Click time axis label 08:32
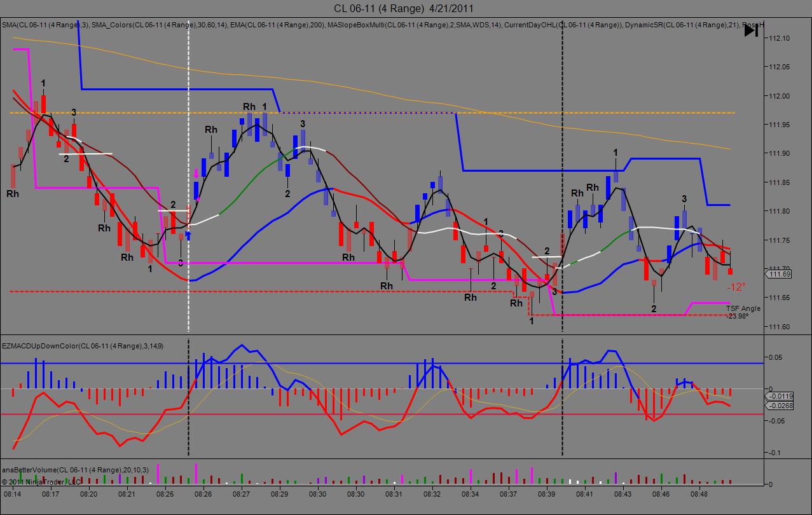Screen dimensions: 812x515 tap(432, 493)
